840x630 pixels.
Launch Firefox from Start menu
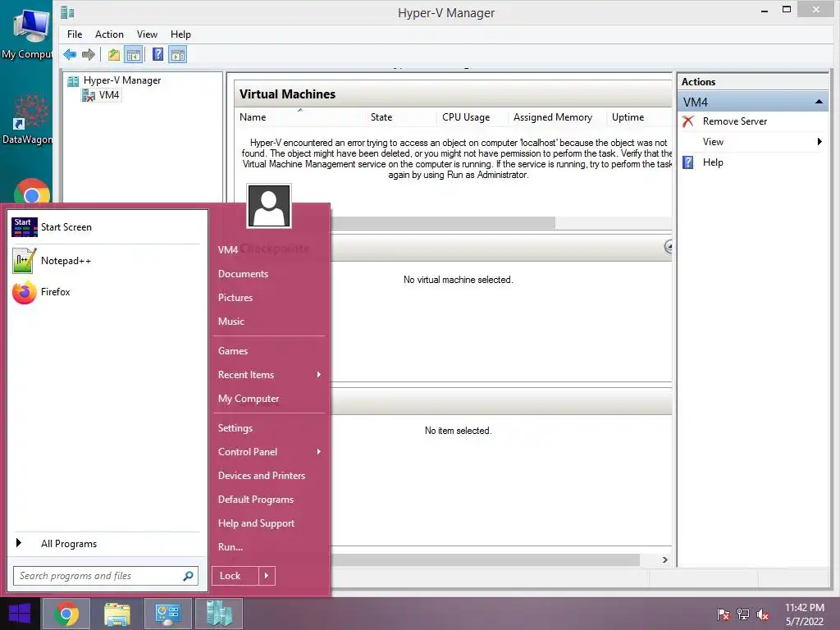[x=106, y=292]
